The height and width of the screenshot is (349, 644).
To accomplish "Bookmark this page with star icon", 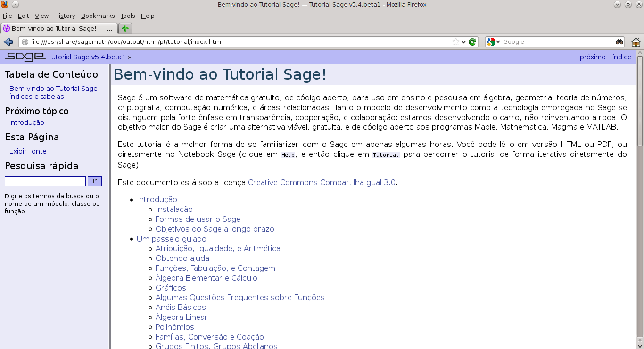I will 455,42.
